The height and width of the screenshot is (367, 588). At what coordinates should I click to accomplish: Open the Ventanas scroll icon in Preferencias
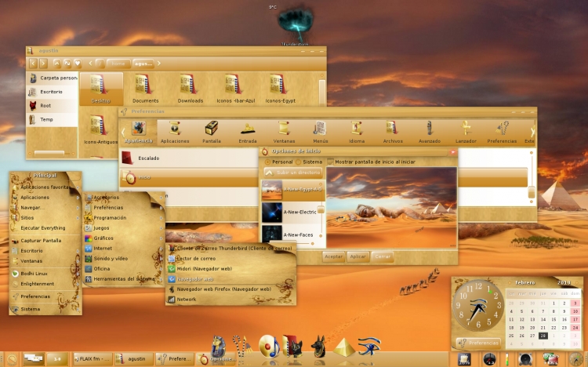pyautogui.click(x=284, y=132)
